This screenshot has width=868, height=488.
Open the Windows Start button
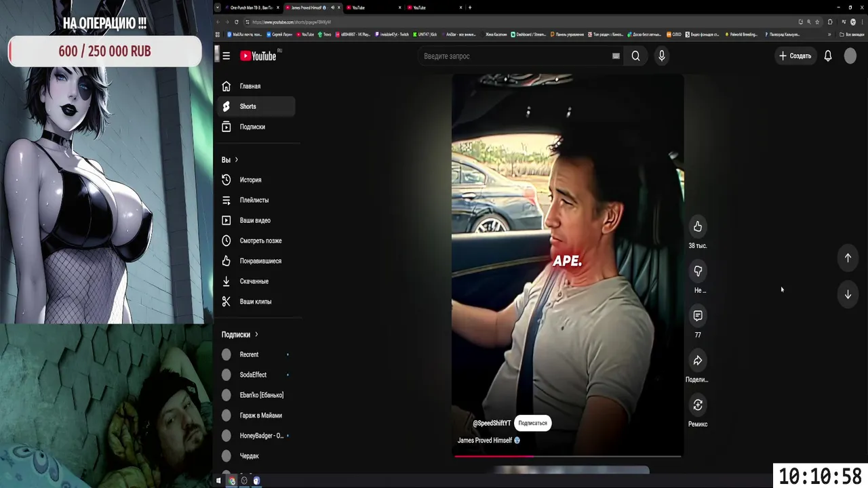[218, 481]
